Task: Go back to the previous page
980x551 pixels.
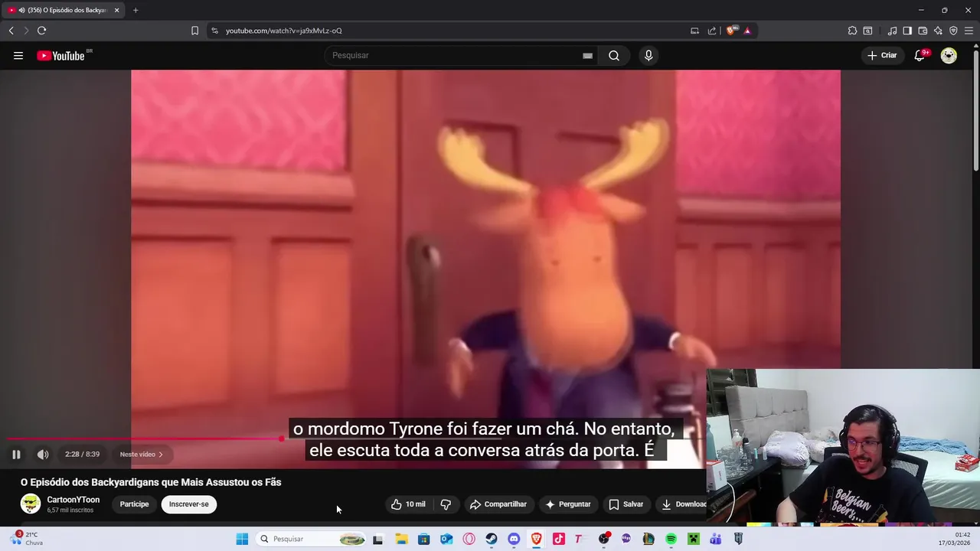Action: [x=11, y=31]
